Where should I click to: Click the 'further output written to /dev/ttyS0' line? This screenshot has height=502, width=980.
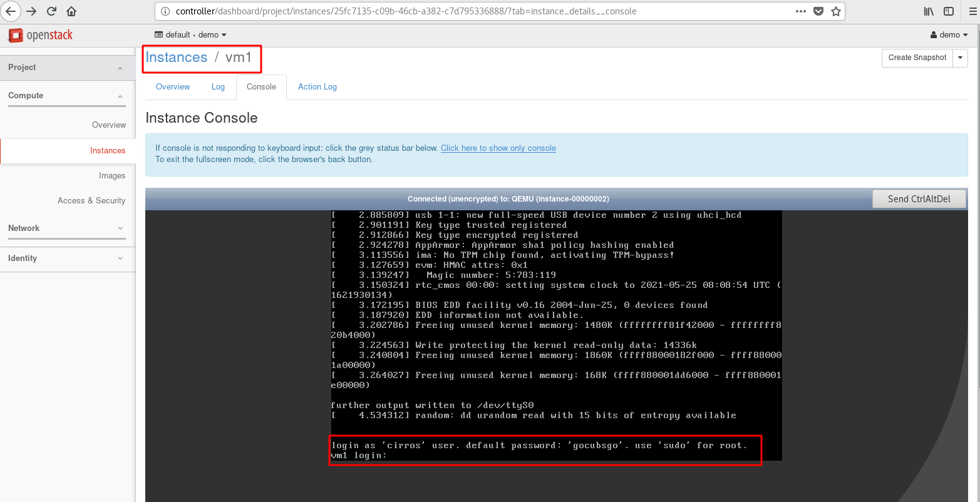tap(432, 406)
